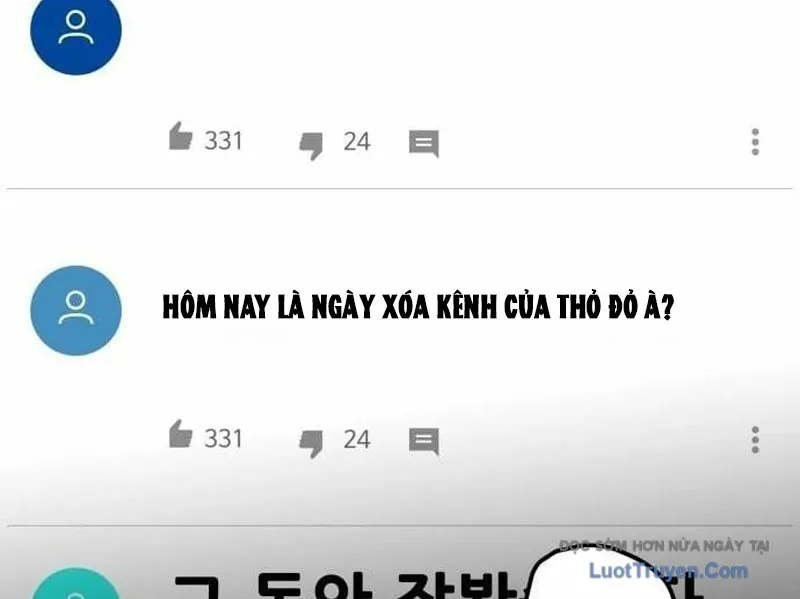Click the 24 dislike count on topmost comment

point(357,141)
